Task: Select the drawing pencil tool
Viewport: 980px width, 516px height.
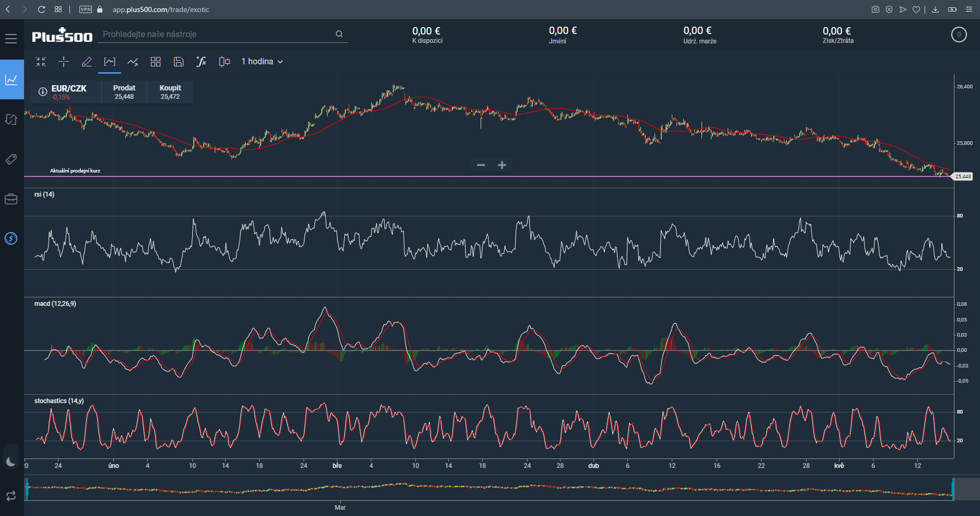Action: click(87, 62)
